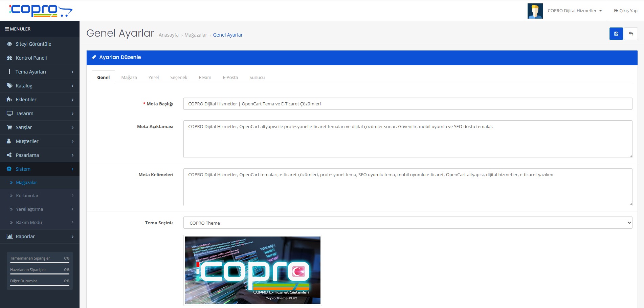Click the Eklentiler puzzle piece icon
644x308 pixels.
click(x=9, y=100)
